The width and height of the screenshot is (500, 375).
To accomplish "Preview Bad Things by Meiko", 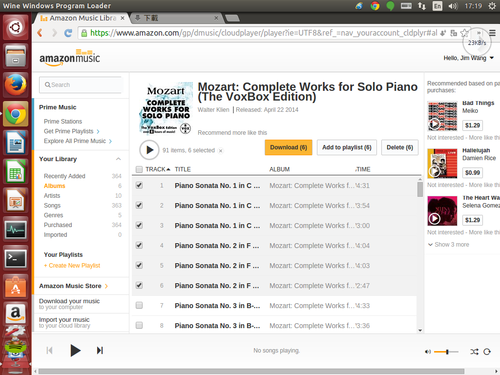I will 434,124.
